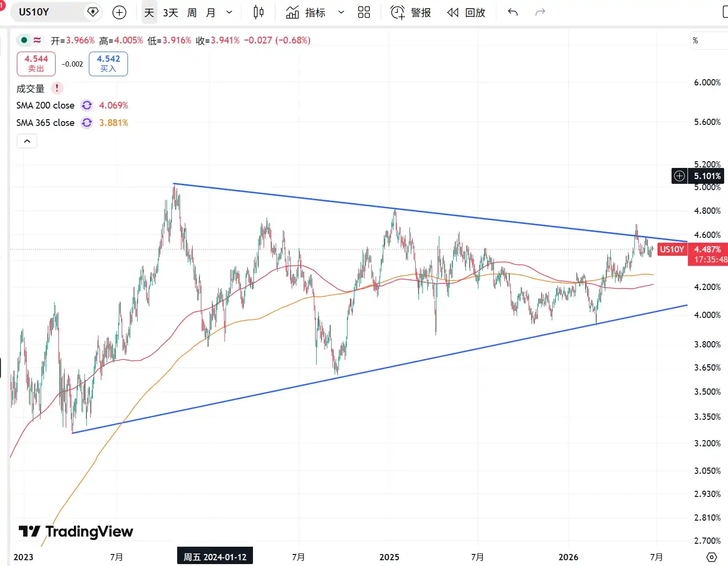Expand the indicator templates dropdown arrow
Screen dimensions: 728x566
point(341,13)
